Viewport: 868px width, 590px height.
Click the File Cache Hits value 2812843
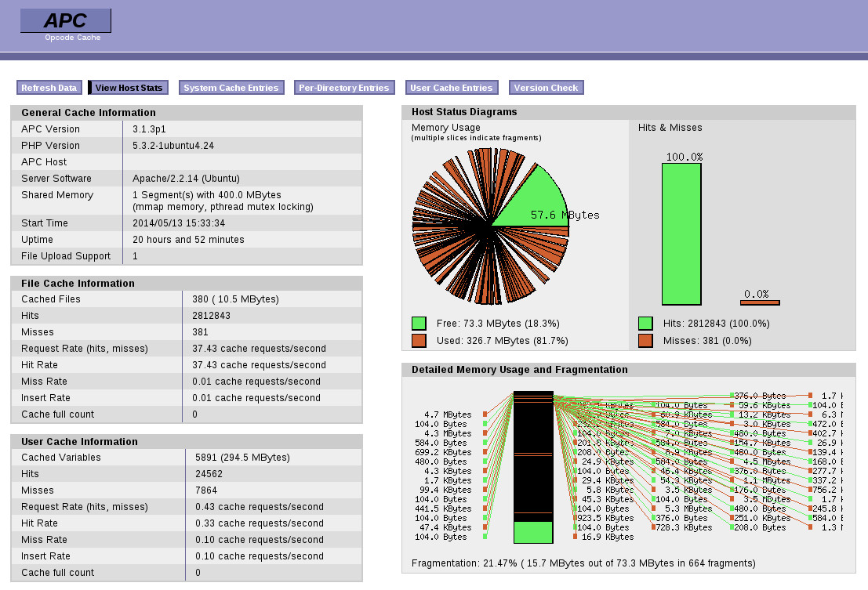pos(212,316)
